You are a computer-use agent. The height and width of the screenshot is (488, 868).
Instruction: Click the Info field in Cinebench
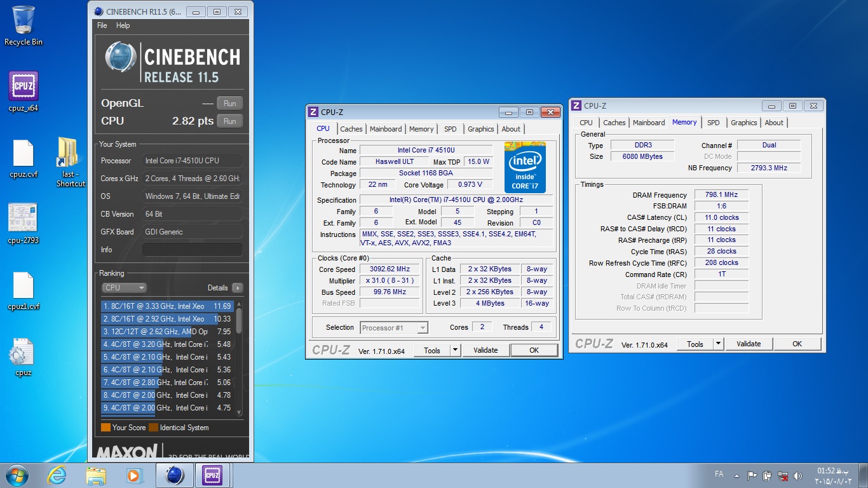click(193, 250)
